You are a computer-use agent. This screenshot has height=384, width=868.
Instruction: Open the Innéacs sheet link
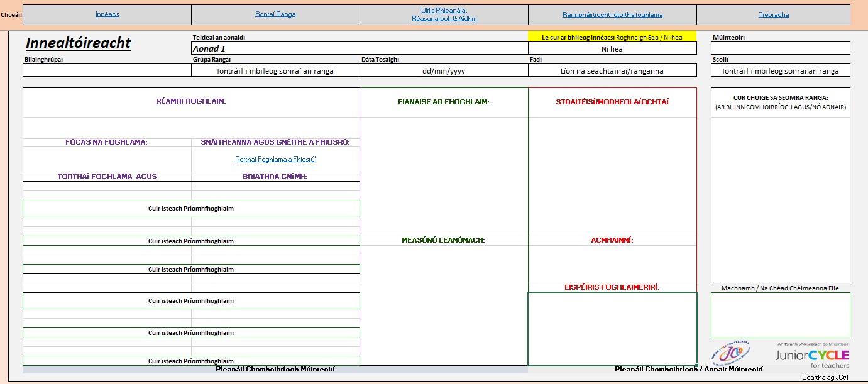click(x=107, y=14)
